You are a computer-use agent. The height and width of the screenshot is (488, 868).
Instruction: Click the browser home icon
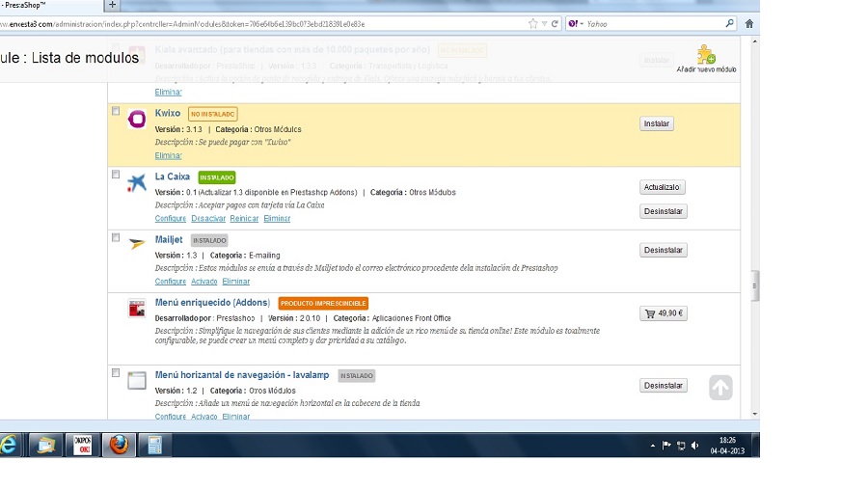point(749,24)
